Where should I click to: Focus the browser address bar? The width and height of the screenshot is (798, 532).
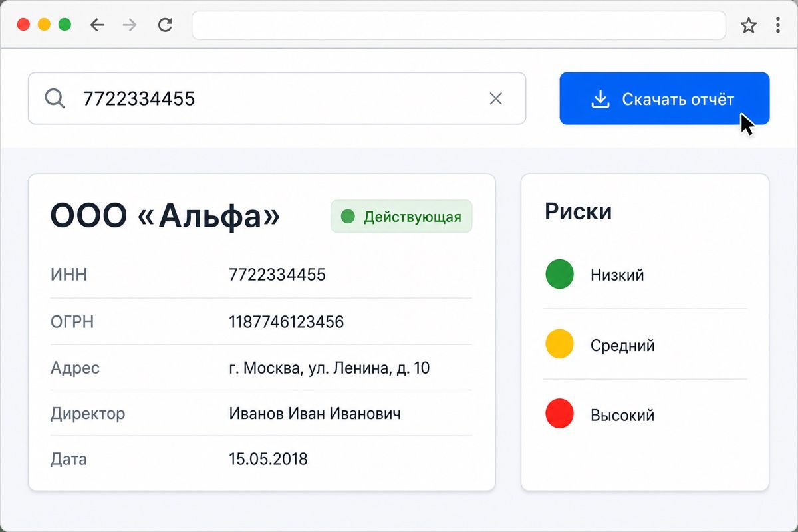(x=459, y=25)
